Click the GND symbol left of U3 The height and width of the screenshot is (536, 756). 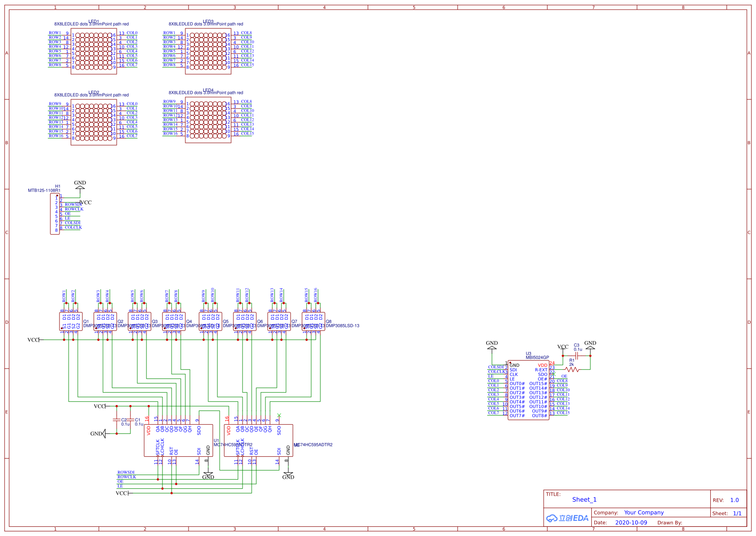point(492,346)
